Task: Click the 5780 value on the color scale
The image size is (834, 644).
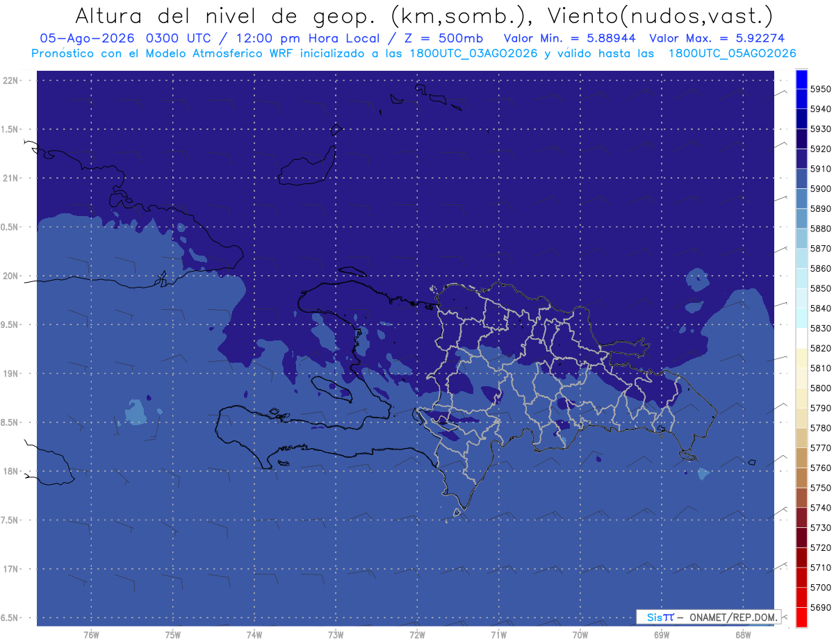Action: click(821, 428)
